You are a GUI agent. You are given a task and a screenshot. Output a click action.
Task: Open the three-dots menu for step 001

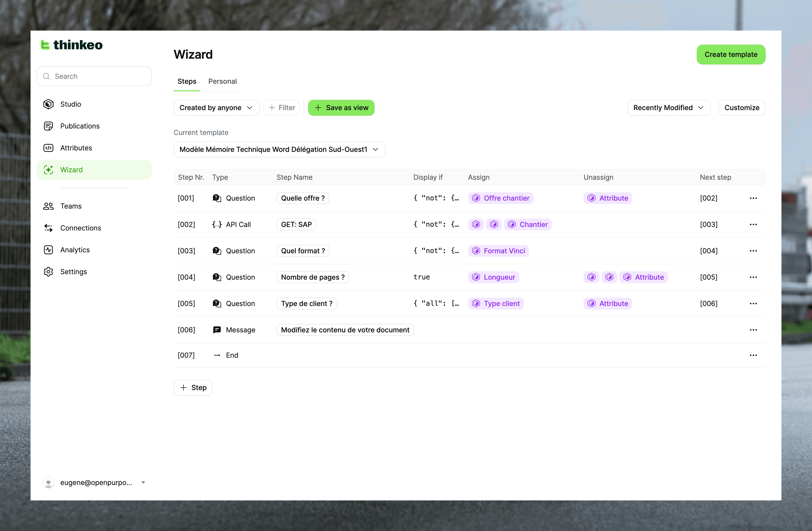click(753, 198)
